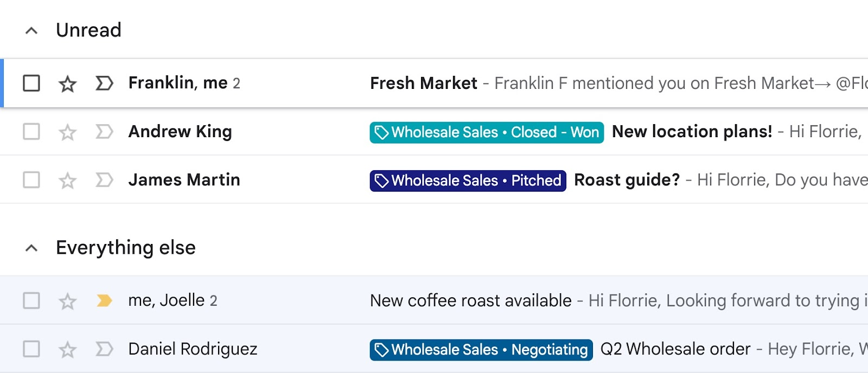
Task: Mark Franklin's Fresh Market email as important
Action: click(x=104, y=83)
